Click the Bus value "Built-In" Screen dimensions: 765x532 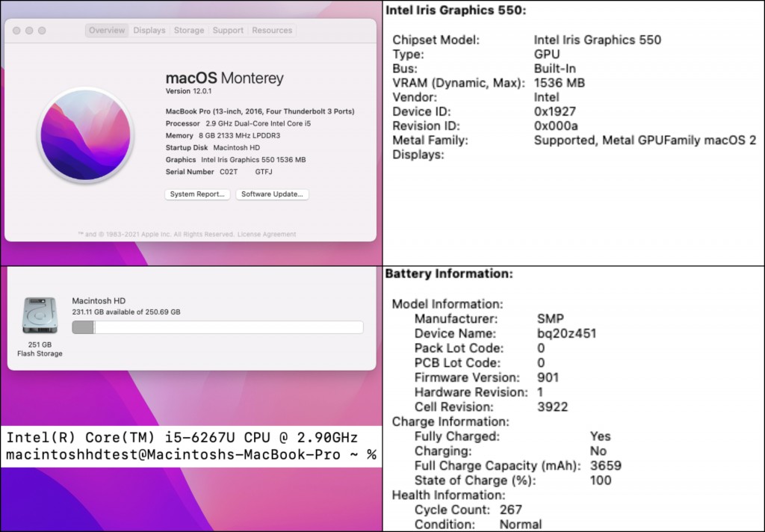(555, 68)
